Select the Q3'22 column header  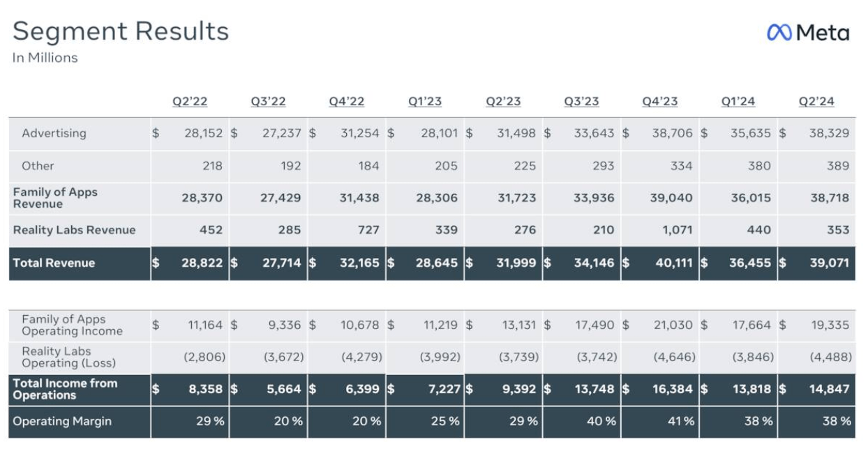(x=269, y=102)
